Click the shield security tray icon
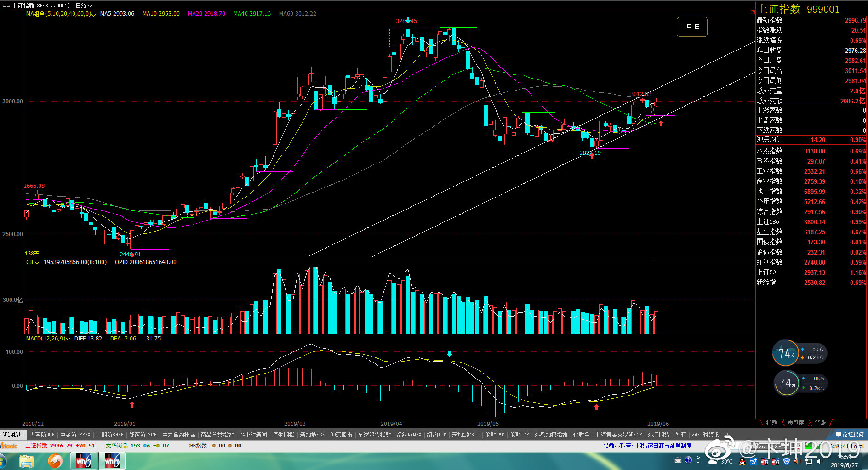The height and width of the screenshot is (470, 868). [787, 461]
